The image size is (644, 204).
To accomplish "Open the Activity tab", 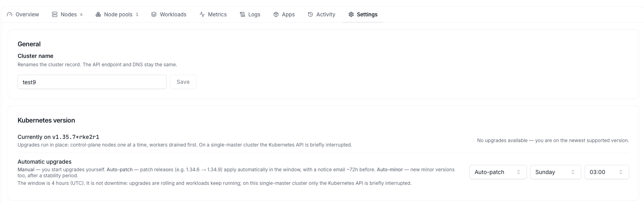I will (322, 14).
